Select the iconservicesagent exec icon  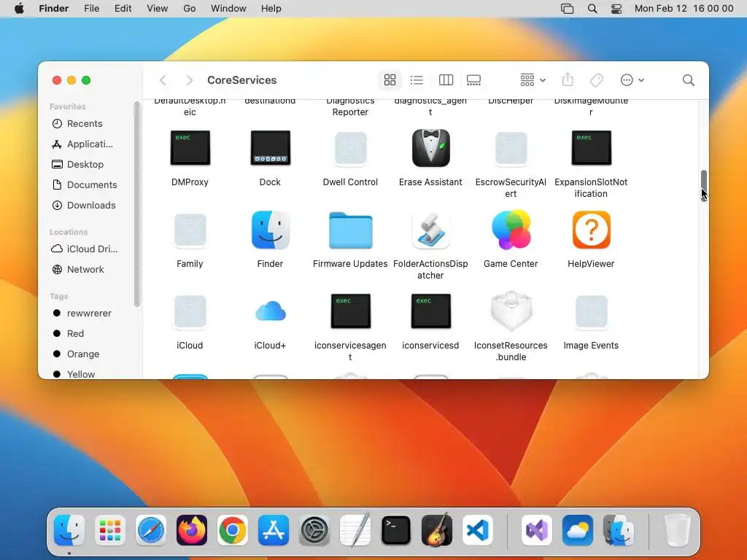pyautogui.click(x=350, y=311)
